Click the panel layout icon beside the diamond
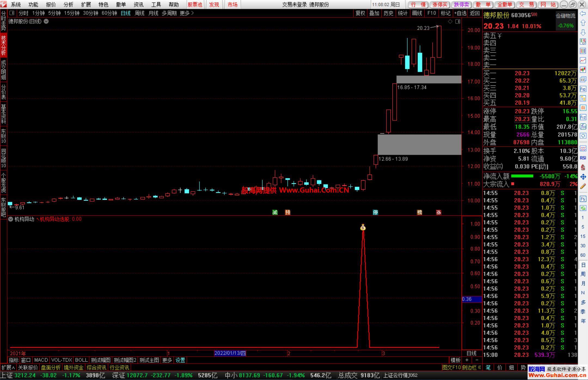This screenshot has height=380, width=588. click(x=458, y=22)
